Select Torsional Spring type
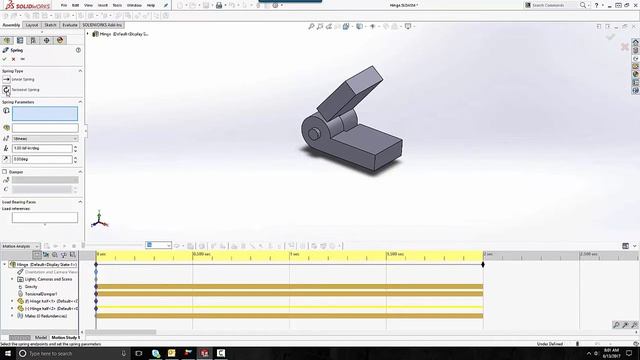This screenshot has width=640, height=360. click(x=6, y=90)
